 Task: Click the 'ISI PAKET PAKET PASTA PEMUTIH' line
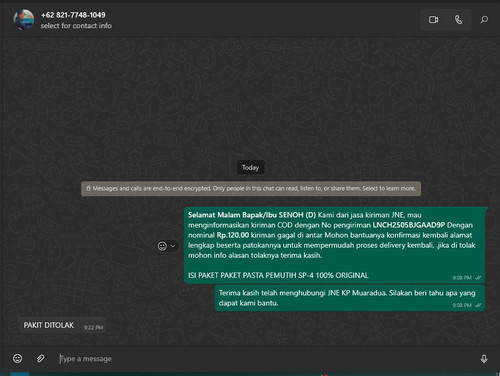pyautogui.click(x=278, y=275)
